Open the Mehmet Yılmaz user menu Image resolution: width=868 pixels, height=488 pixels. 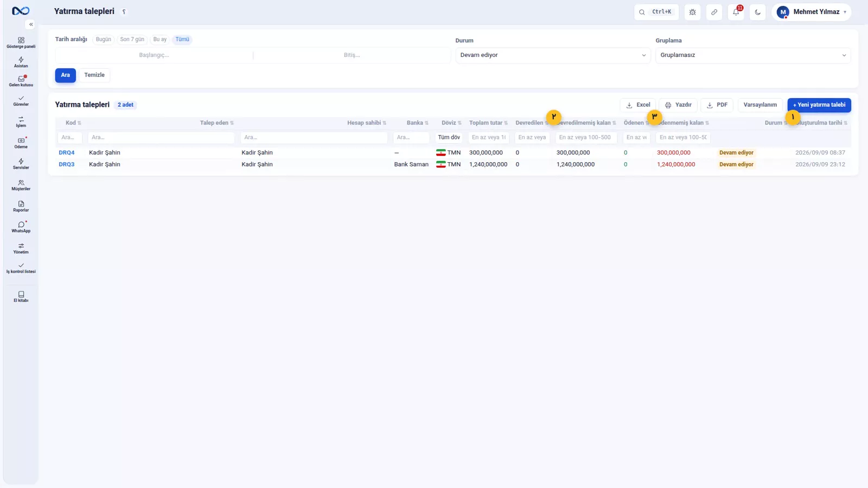(x=812, y=12)
